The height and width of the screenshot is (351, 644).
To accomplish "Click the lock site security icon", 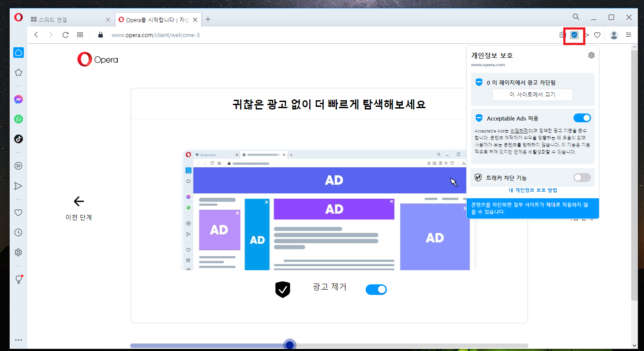I will point(101,35).
